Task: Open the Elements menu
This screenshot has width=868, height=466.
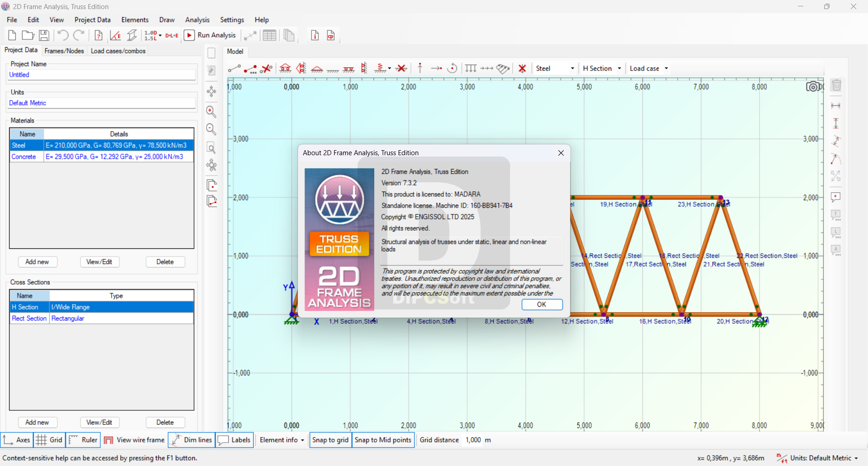Action: click(x=135, y=20)
